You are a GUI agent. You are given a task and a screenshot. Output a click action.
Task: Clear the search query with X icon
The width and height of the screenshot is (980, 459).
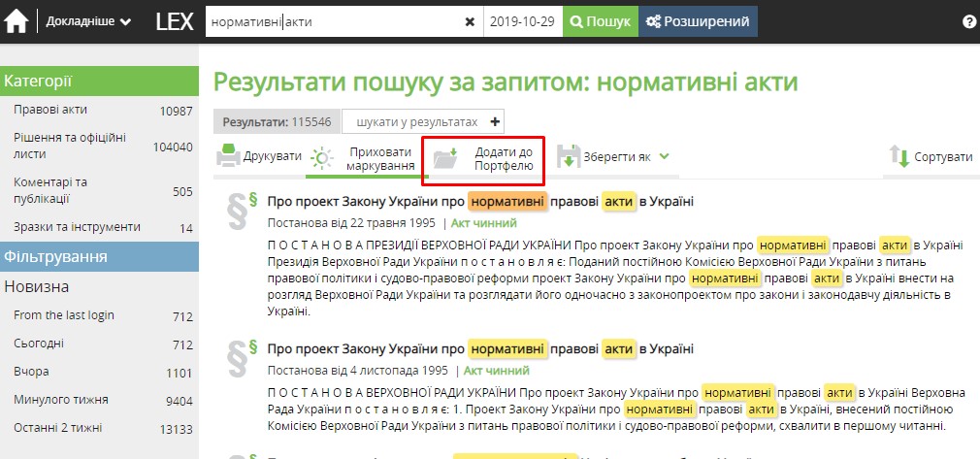pyautogui.click(x=470, y=21)
